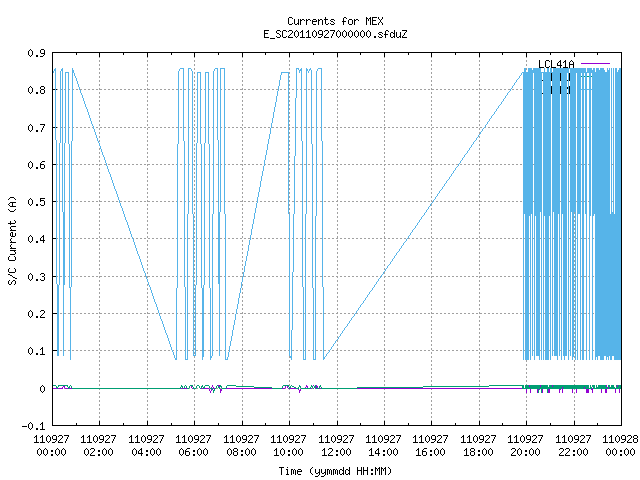
Task: Click the 0.9 y-axis tick label
Action: click(x=36, y=53)
